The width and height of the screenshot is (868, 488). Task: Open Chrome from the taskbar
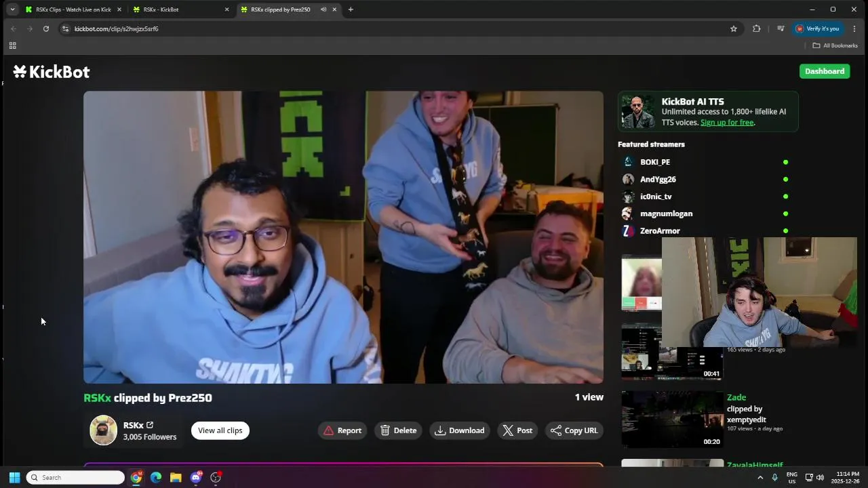click(x=136, y=478)
